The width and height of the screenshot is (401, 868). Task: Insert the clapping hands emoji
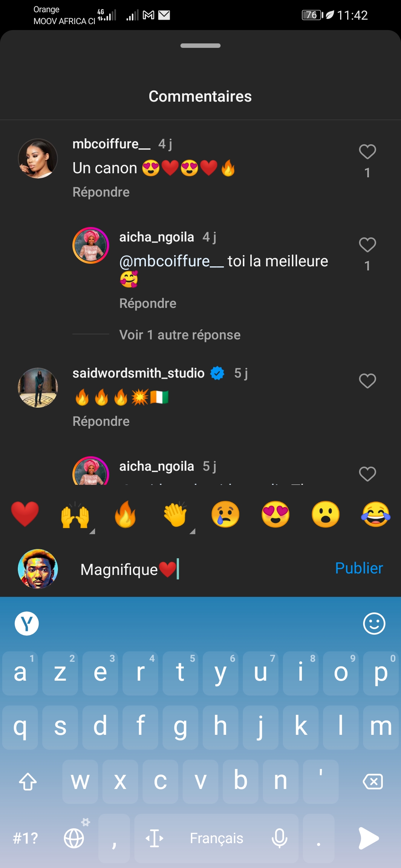(175, 514)
